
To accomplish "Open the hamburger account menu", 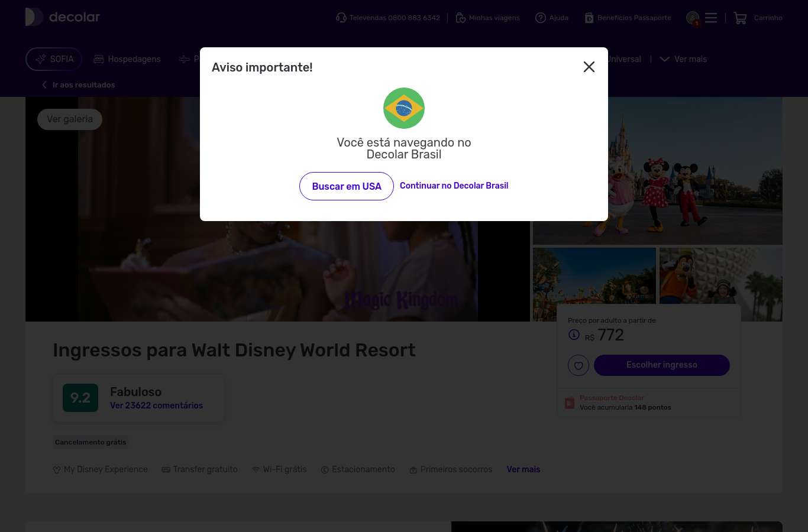I will click(711, 18).
